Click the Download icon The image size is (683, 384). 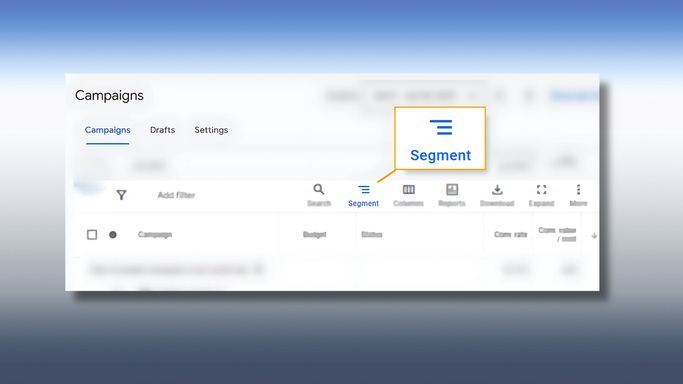(497, 190)
